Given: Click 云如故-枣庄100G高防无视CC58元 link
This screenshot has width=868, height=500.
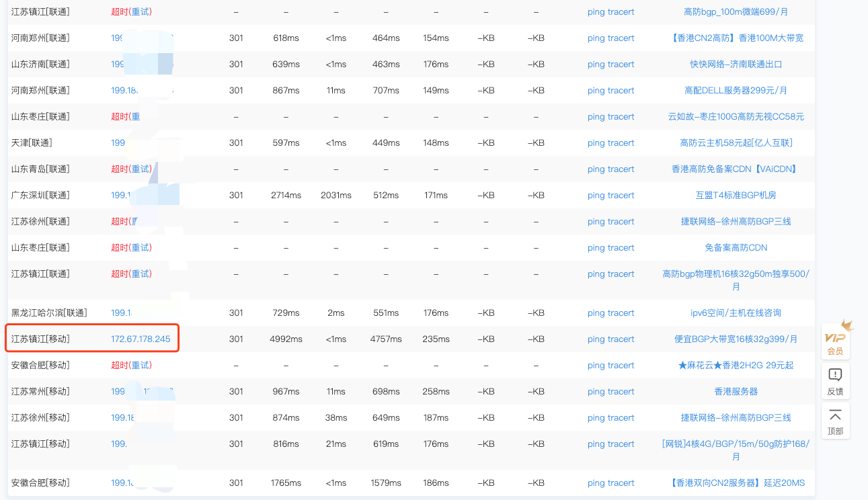Looking at the screenshot, I should [x=736, y=117].
